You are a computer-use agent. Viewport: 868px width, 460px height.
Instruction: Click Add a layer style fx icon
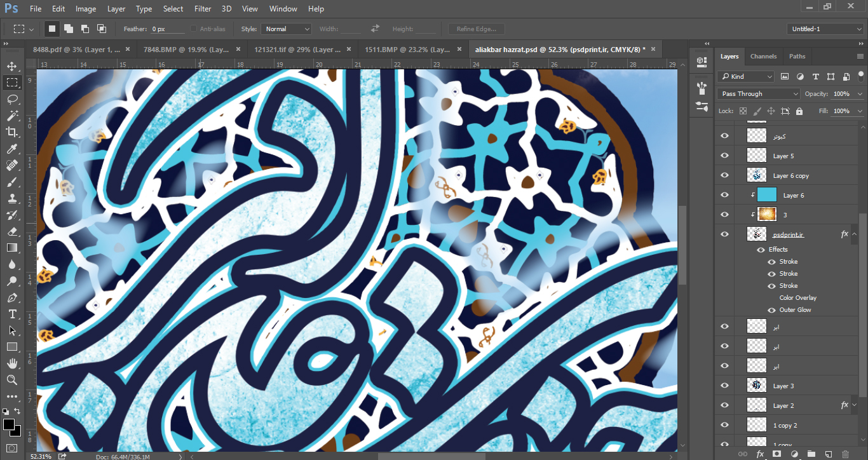coord(760,454)
